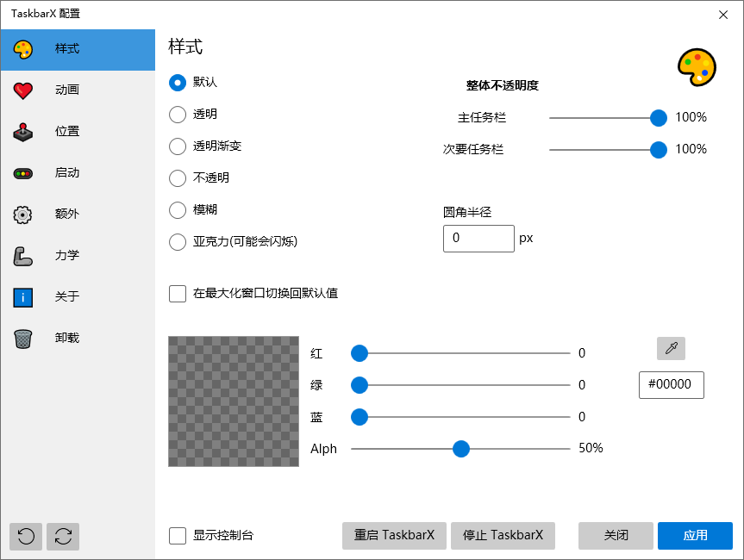Viewport: 744px width, 560px height.
Task: Click the 圆角半径 px input field
Action: (478, 238)
